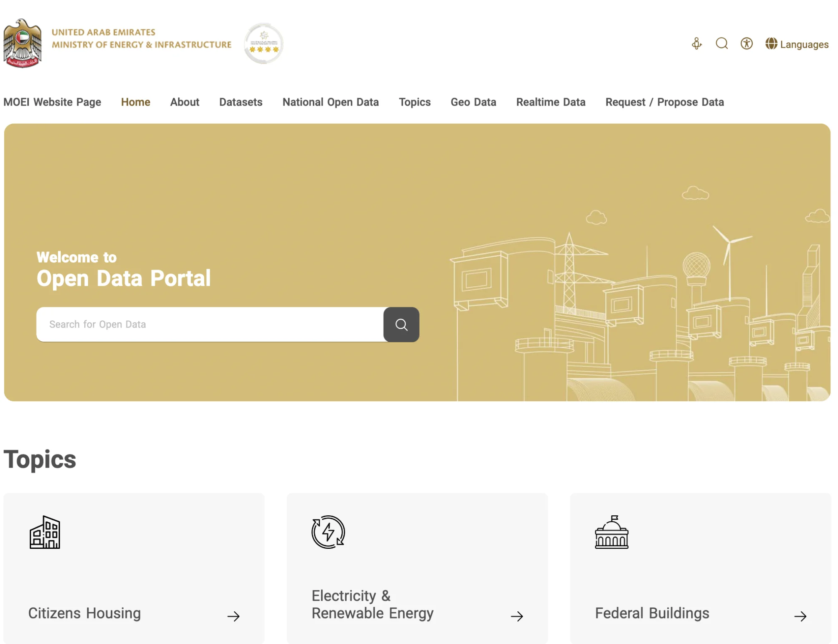Open the accessibility options icon

746,44
